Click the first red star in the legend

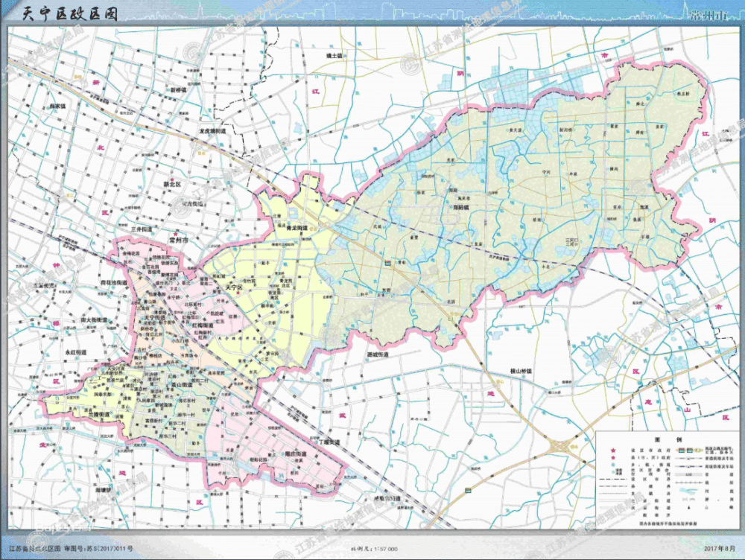(613, 449)
